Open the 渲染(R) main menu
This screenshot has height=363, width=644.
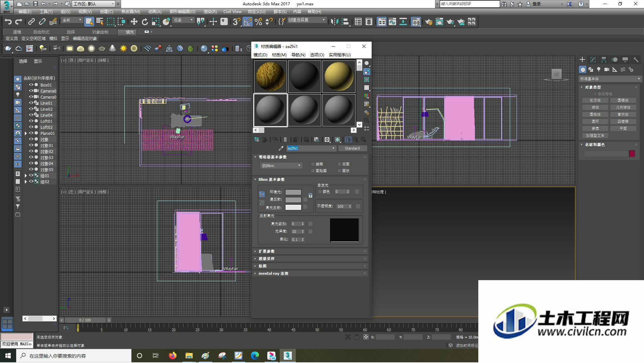pyautogui.click(x=210, y=12)
